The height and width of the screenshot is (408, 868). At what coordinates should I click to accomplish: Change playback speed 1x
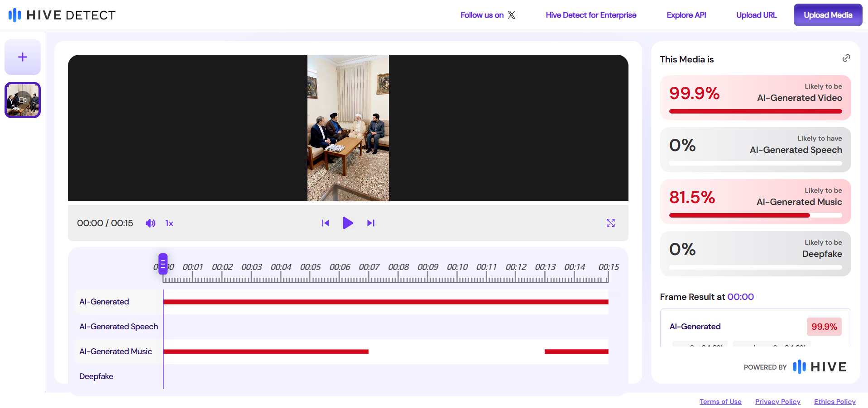pos(169,223)
